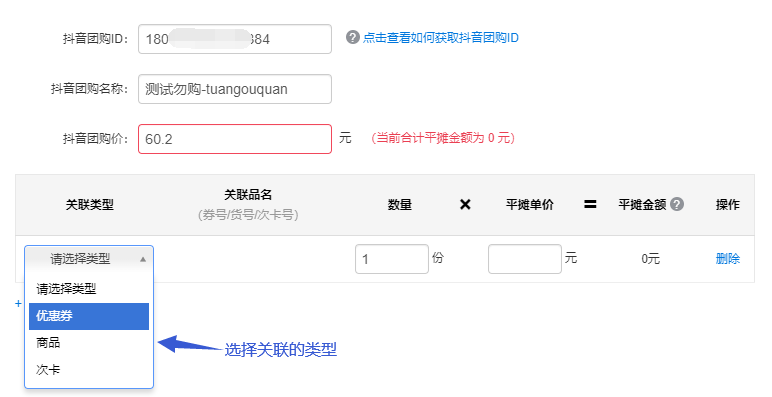Click the 抖音团购价 field showing 60.2

(235, 139)
